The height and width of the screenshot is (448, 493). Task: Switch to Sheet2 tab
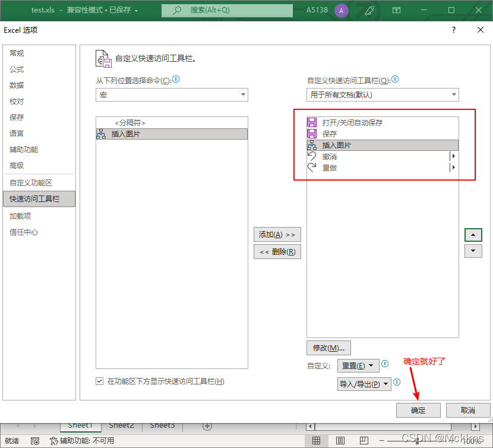121,426
